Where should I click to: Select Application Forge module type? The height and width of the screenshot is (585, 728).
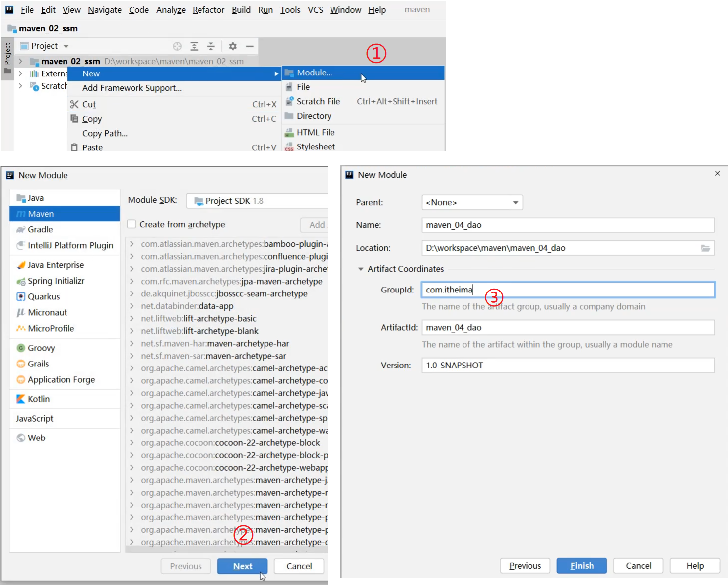click(x=65, y=379)
